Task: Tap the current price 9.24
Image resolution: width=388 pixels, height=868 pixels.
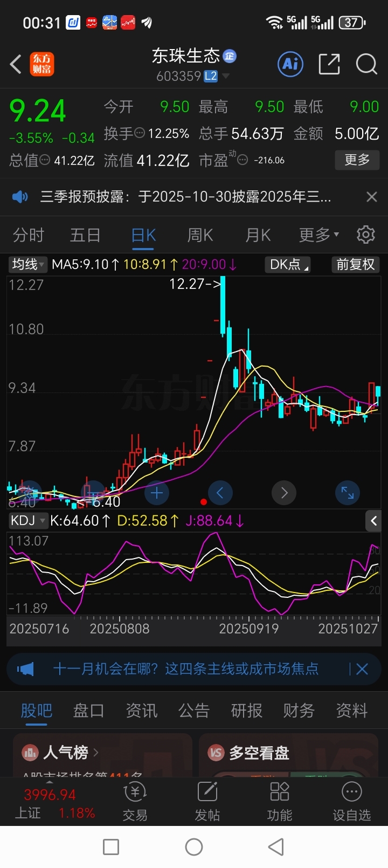Action: click(38, 112)
